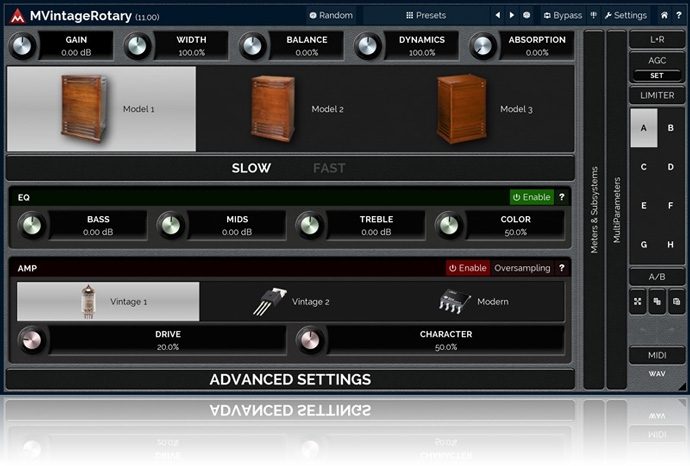Click the morph icon under A/B
Screen dimensions: 690x466
click(638, 301)
